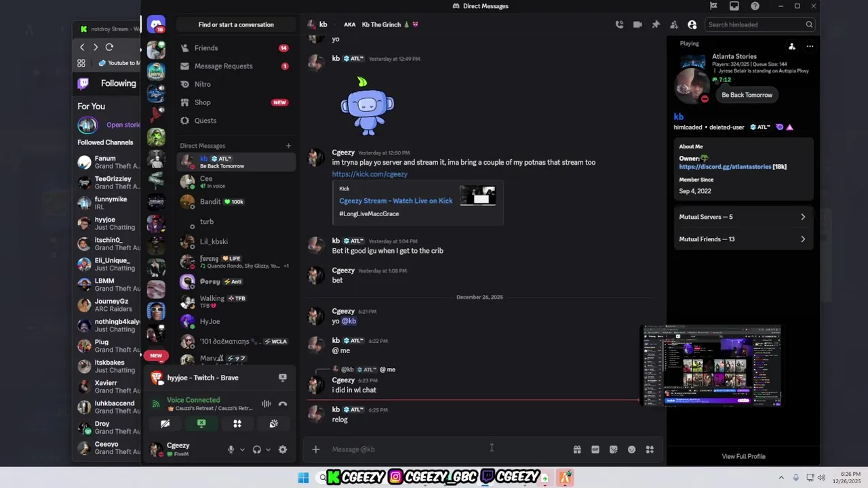Open pinned messages
Viewport: 868px width, 488px height.
tap(656, 24)
